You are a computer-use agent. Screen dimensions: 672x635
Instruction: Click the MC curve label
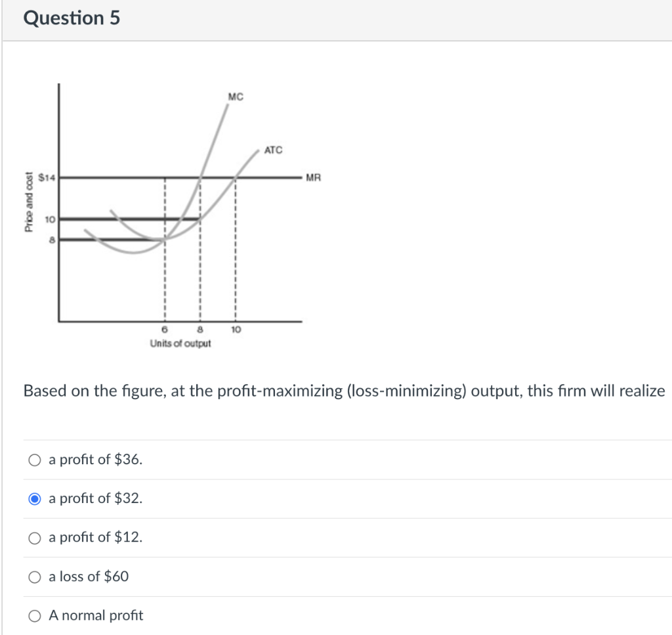pos(235,96)
